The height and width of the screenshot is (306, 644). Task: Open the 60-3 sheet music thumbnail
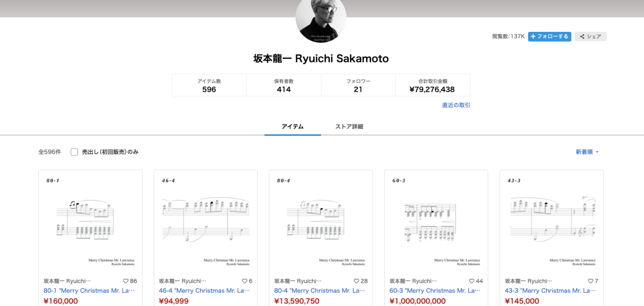pyautogui.click(x=436, y=221)
